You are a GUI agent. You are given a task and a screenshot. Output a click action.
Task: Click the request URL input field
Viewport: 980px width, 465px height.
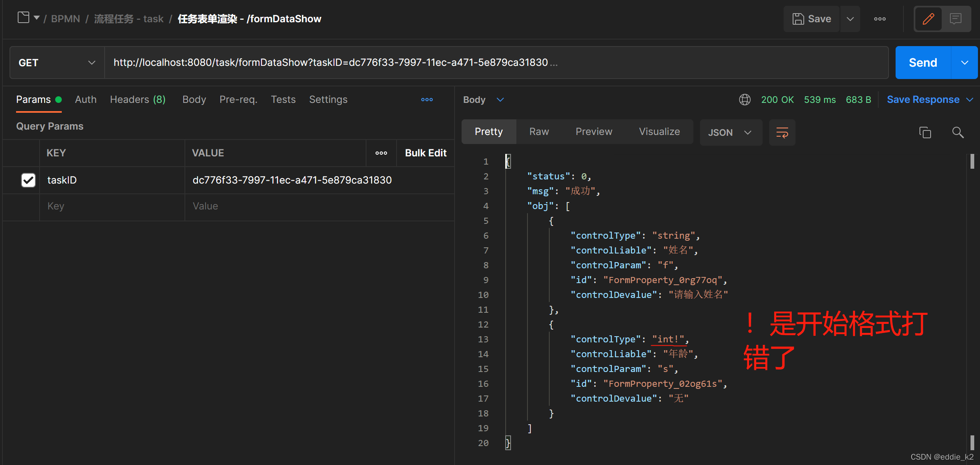coord(496,63)
